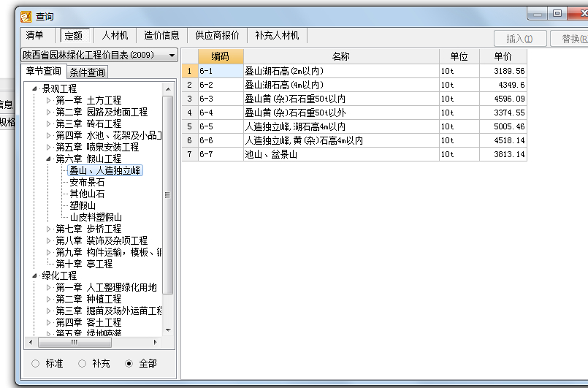This screenshot has width=588, height=388.
Task: Expand 第八章 装饰及杂项工程 node
Action: (48, 240)
